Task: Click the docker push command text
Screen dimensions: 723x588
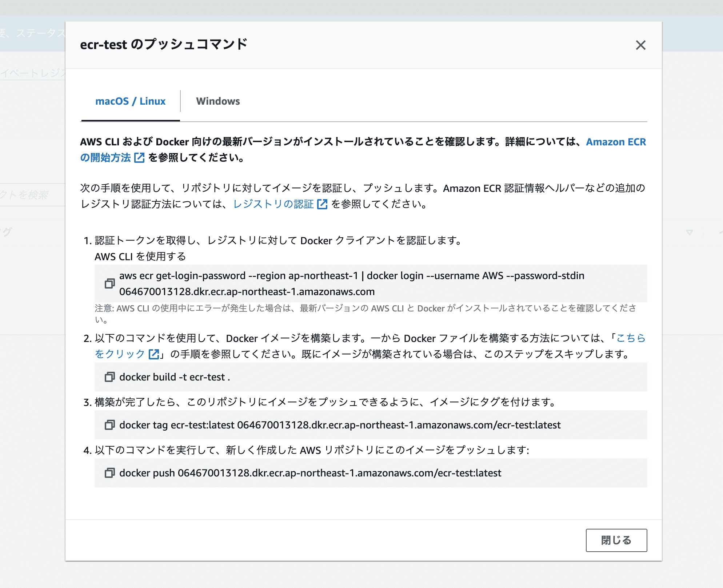Action: point(310,473)
